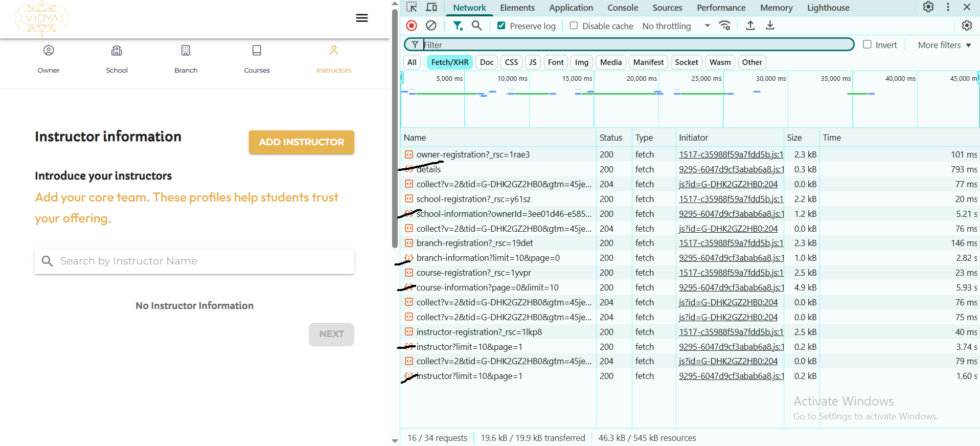Enable the Disable cache checkbox
This screenshot has width=980, height=446.
(x=574, y=26)
